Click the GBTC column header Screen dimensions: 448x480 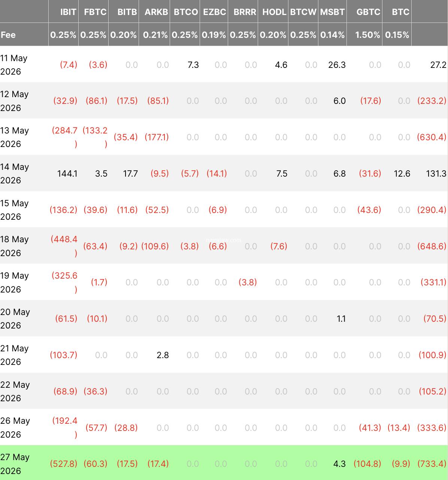click(368, 12)
